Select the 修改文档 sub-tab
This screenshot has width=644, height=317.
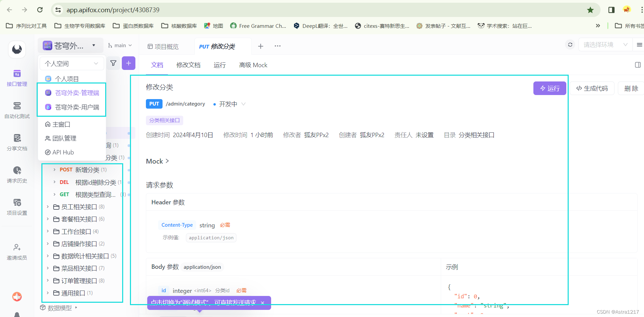[188, 65]
